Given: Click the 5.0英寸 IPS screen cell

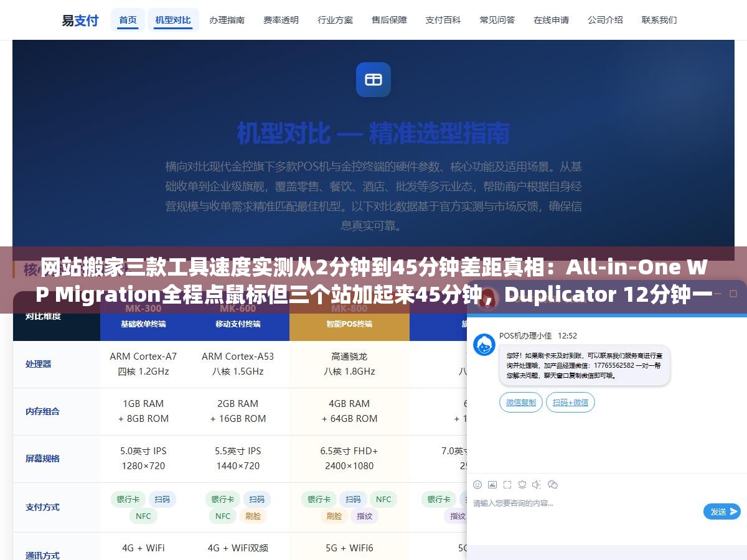Looking at the screenshot, I should pos(143,459).
